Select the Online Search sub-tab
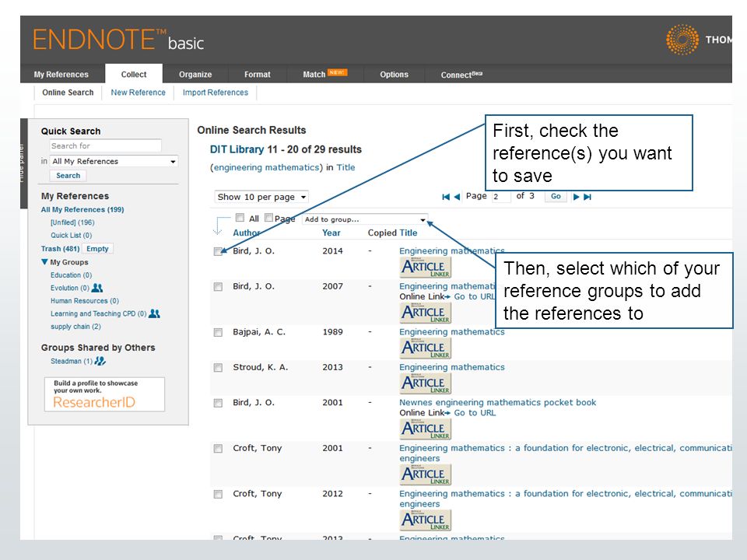The image size is (747, 560). point(68,93)
